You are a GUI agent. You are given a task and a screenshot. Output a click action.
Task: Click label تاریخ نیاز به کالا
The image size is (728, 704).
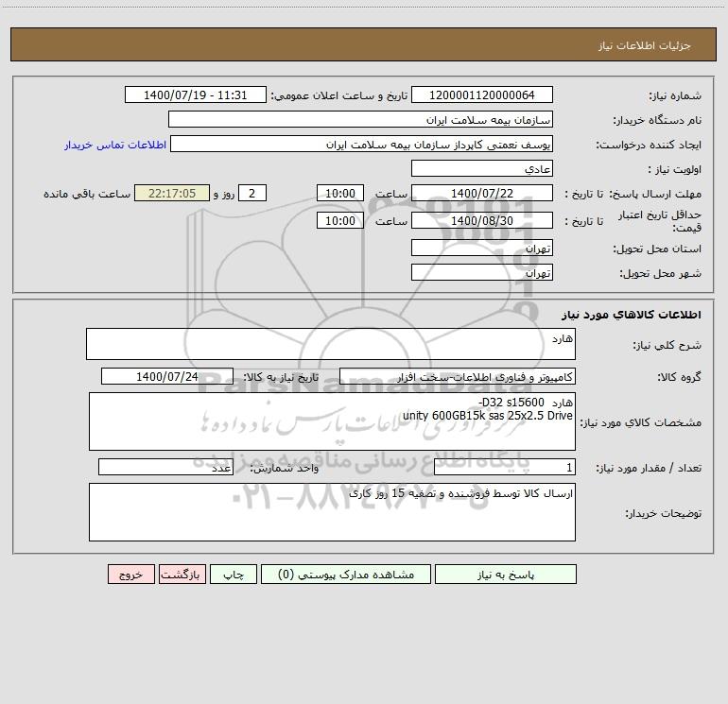click(x=282, y=378)
